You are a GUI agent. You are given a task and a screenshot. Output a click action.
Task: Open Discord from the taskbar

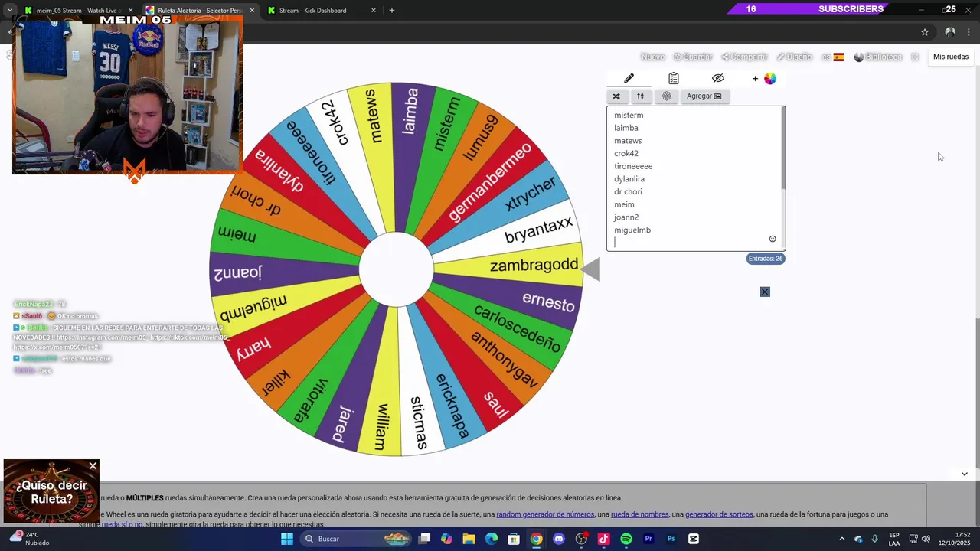point(559,539)
